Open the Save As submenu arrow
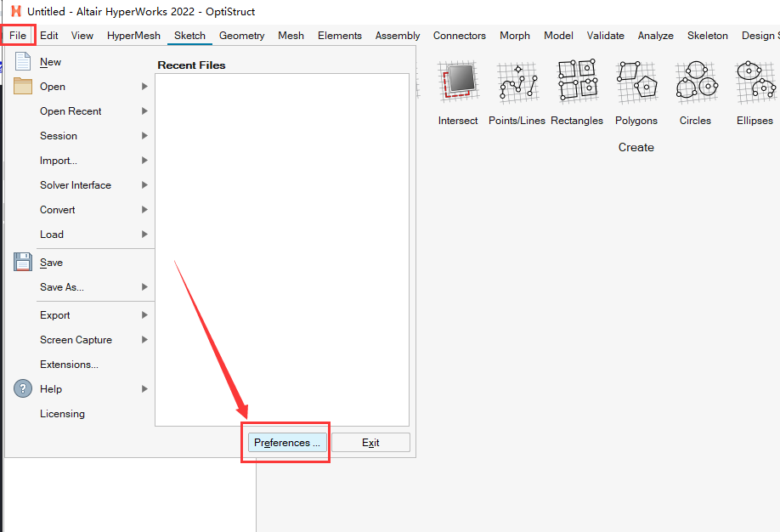This screenshot has height=532, width=780. 144,287
